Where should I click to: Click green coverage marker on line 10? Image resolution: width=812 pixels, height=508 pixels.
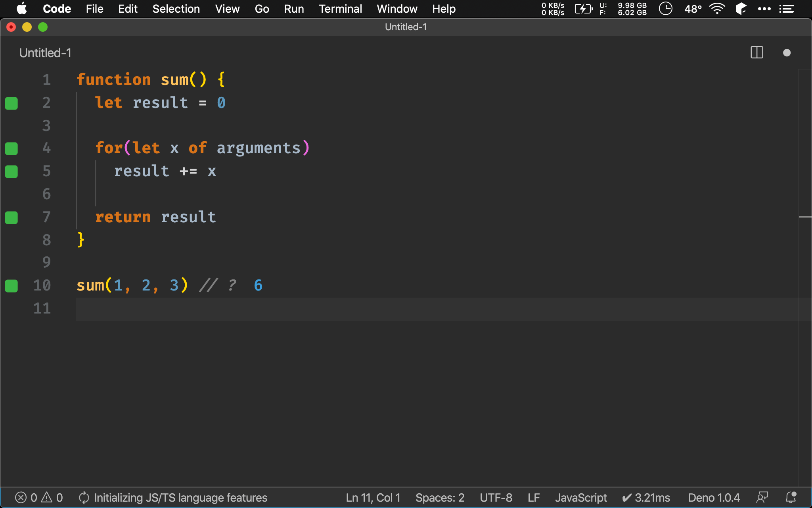pyautogui.click(x=11, y=286)
